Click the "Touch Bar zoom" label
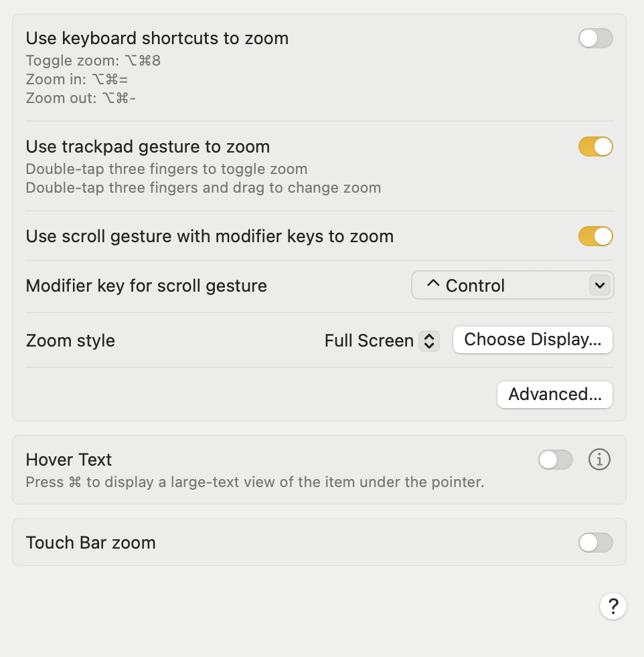 [91, 543]
